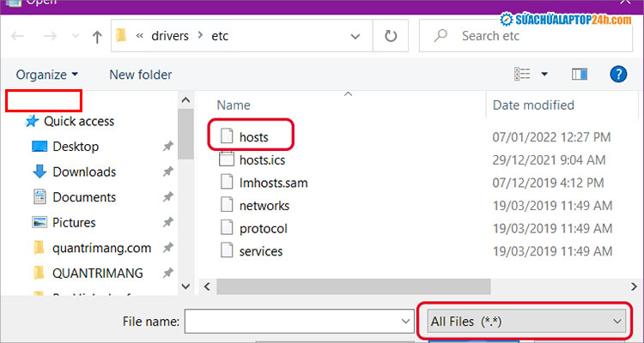Open the Organize menu

[47, 75]
